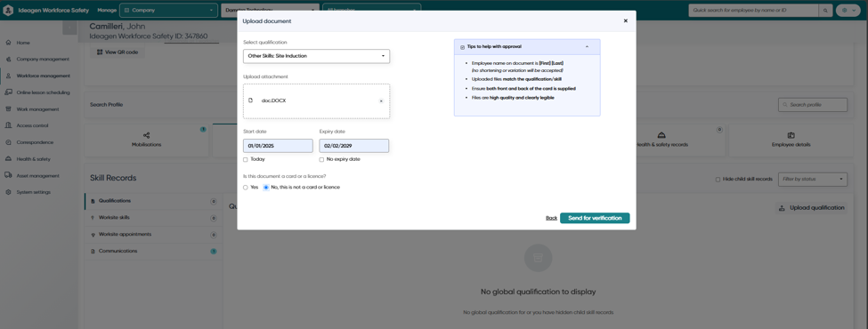Click the Upload qualification button
Viewport: 868px width, 329px height.
[811, 208]
